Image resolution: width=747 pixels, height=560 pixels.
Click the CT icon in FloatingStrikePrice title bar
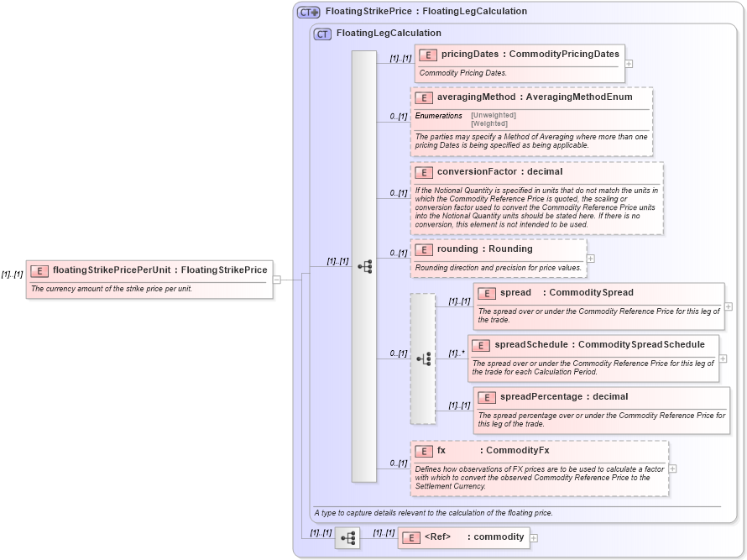pos(306,11)
